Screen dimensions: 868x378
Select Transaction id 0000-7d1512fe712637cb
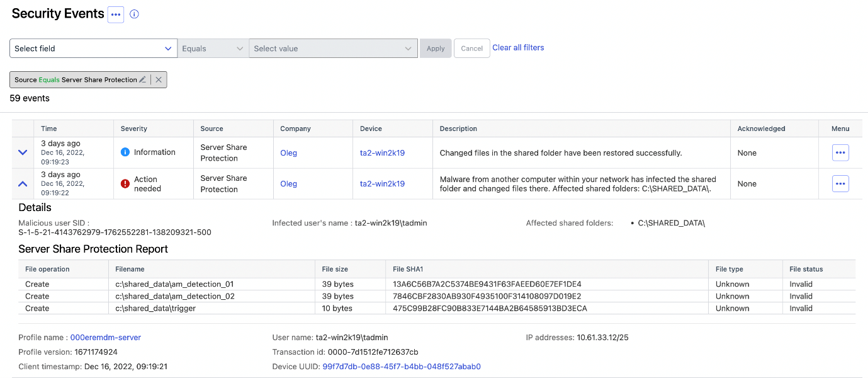(x=371, y=352)
